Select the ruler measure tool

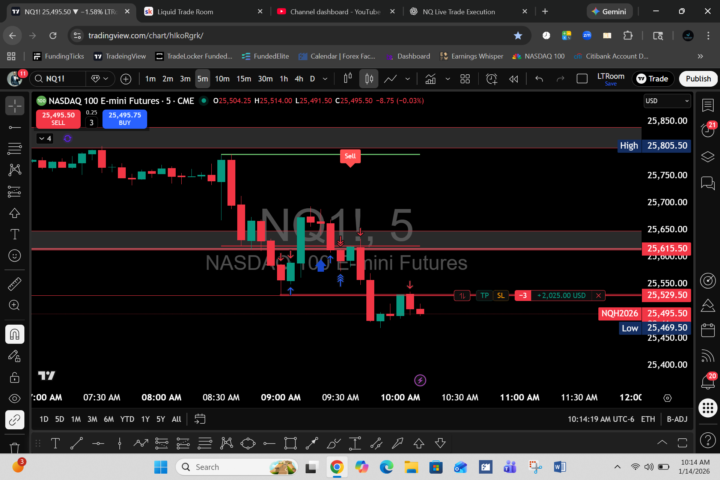click(x=15, y=284)
